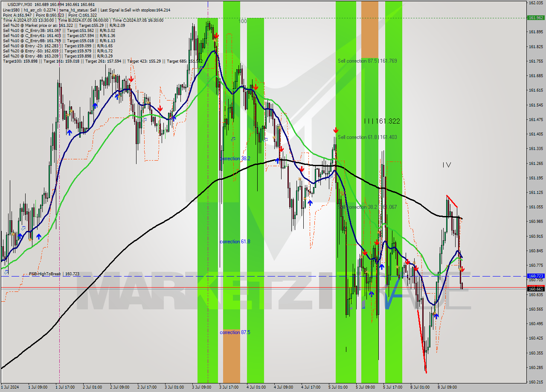Viewport: 546px width, 392px height.
Task: Click the '8 Jul 09:00' time axis label
Action: click(x=447, y=387)
